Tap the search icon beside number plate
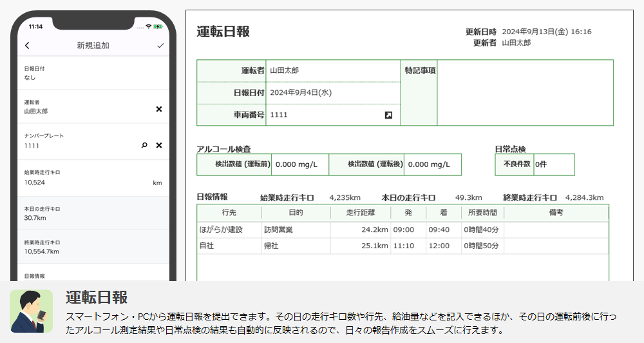This screenshot has width=644, height=343. tap(144, 146)
